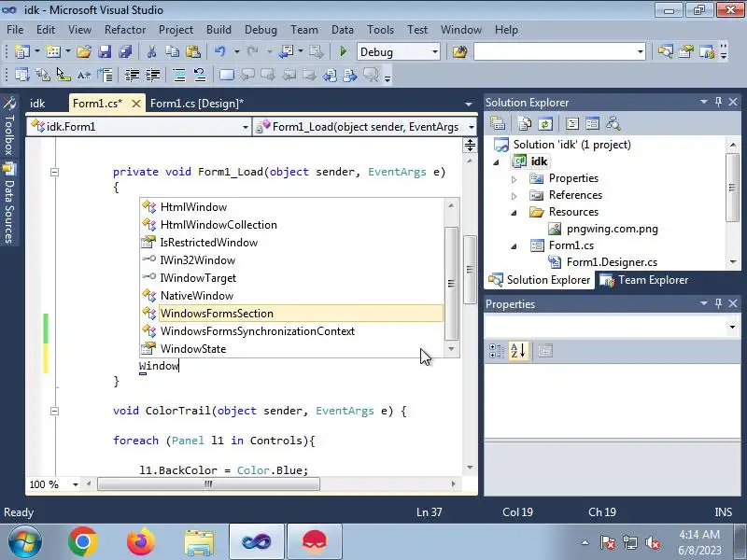This screenshot has width=747, height=560.
Task: Click the Open File folder icon
Action: 84,51
